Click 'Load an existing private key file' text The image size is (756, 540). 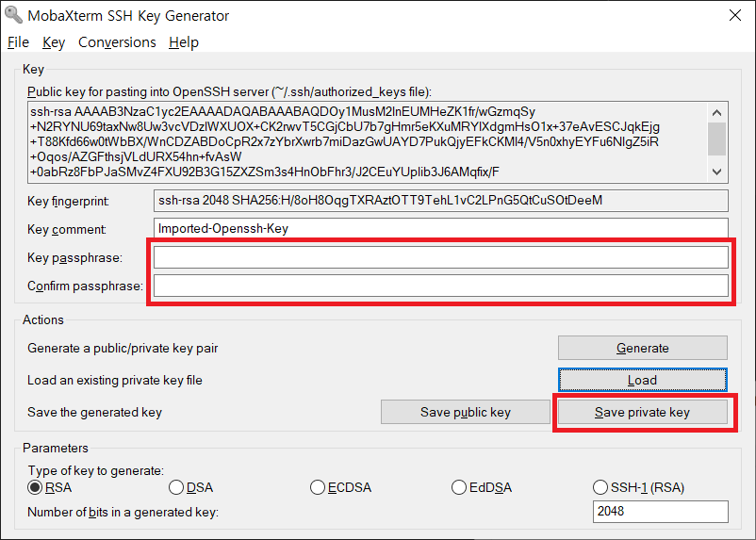click(115, 381)
